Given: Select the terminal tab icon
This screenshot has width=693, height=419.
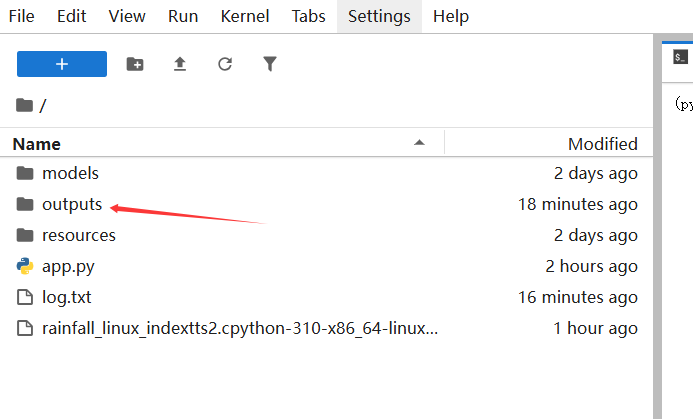Looking at the screenshot, I should point(681,57).
